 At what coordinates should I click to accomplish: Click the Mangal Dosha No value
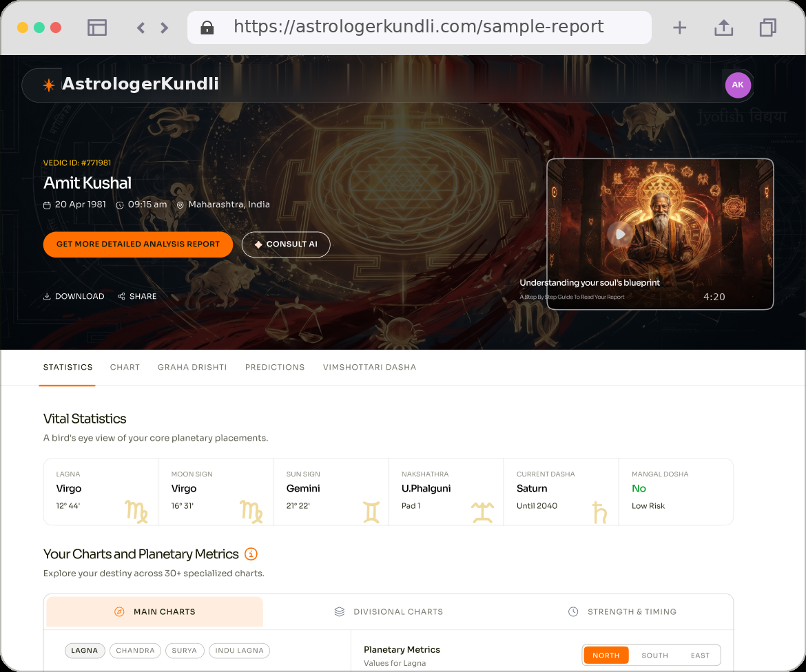[639, 489]
